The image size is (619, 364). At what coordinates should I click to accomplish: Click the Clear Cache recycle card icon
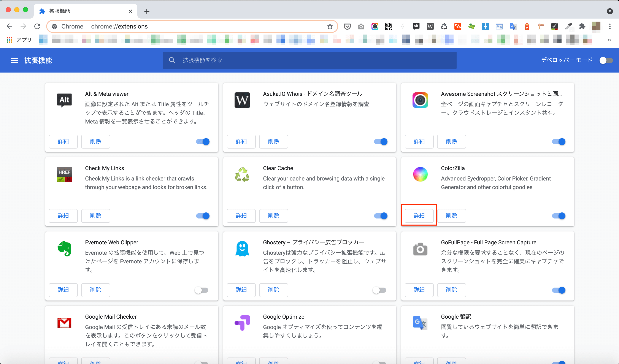point(242,174)
